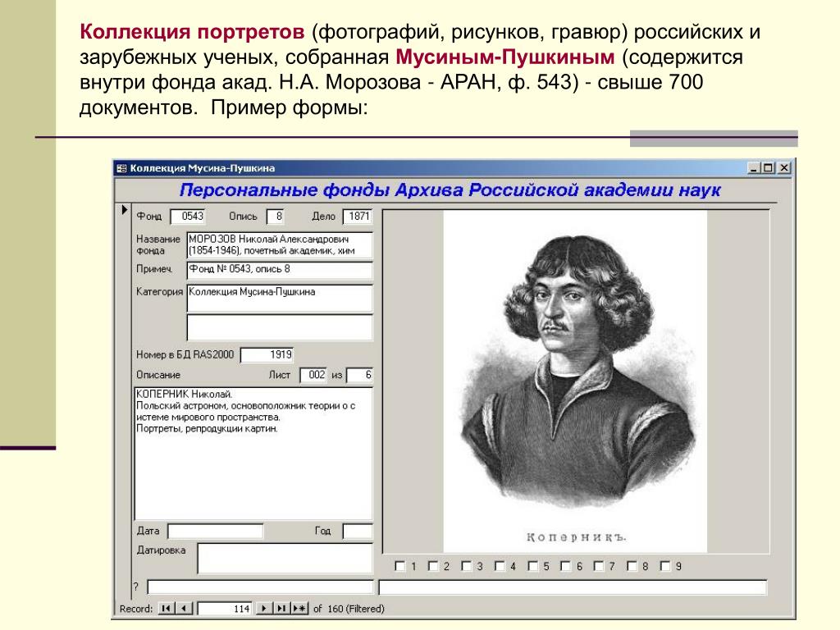Image resolution: width=840 pixels, height=630 pixels.
Task: Click the Примеч. field text
Action: point(279,270)
